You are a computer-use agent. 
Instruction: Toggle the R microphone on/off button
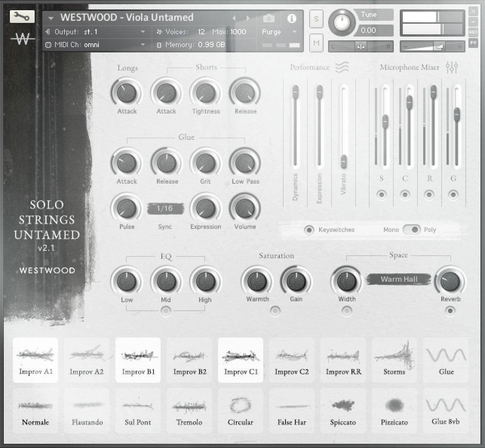(x=429, y=195)
